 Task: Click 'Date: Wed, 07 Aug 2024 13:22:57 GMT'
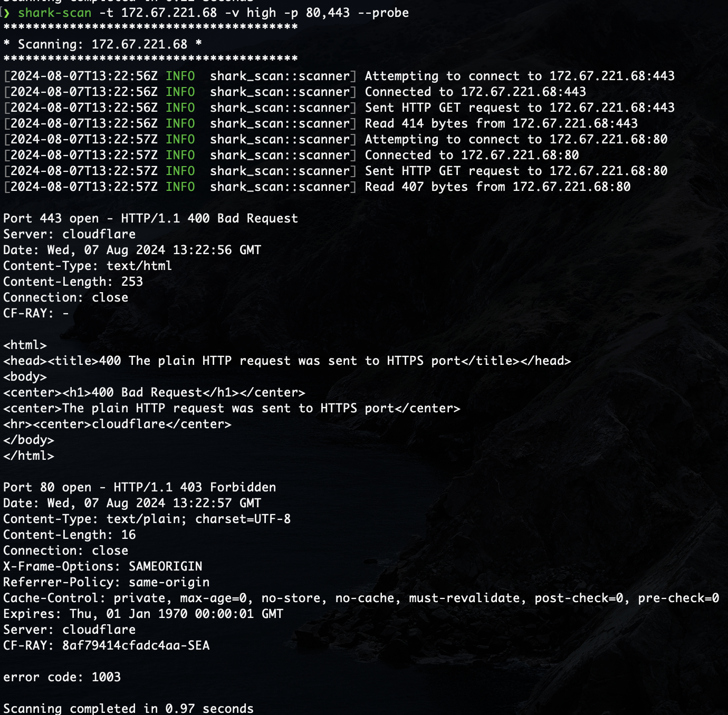132,503
